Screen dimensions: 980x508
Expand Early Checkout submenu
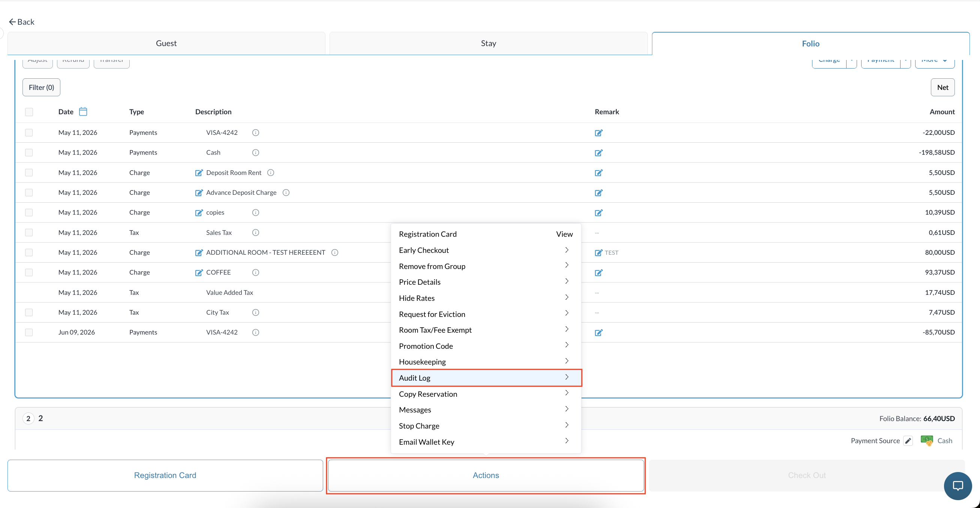click(x=486, y=250)
